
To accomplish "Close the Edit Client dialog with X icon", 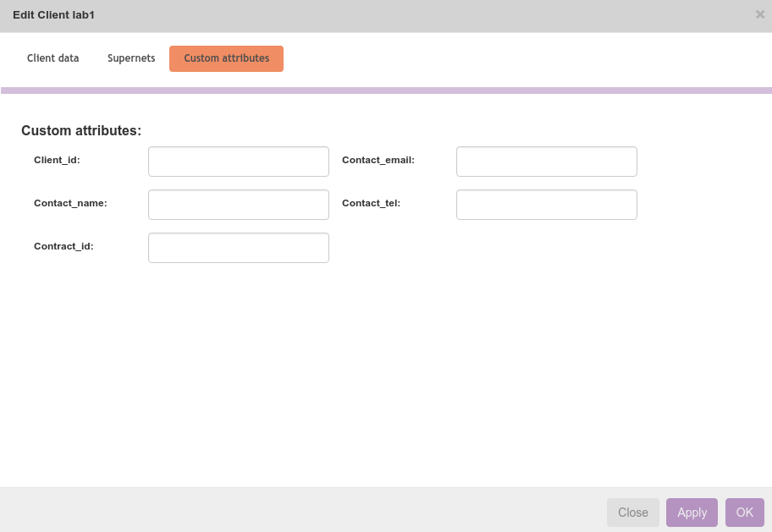I will pos(759,14).
